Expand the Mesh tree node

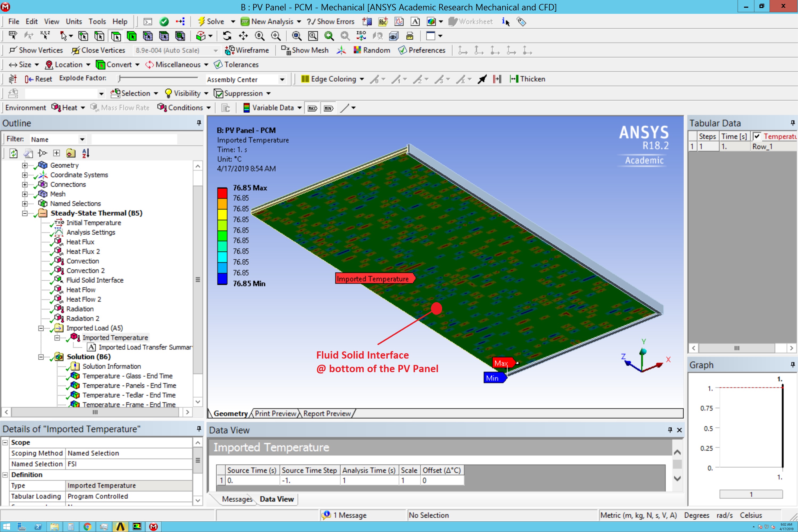coord(25,194)
